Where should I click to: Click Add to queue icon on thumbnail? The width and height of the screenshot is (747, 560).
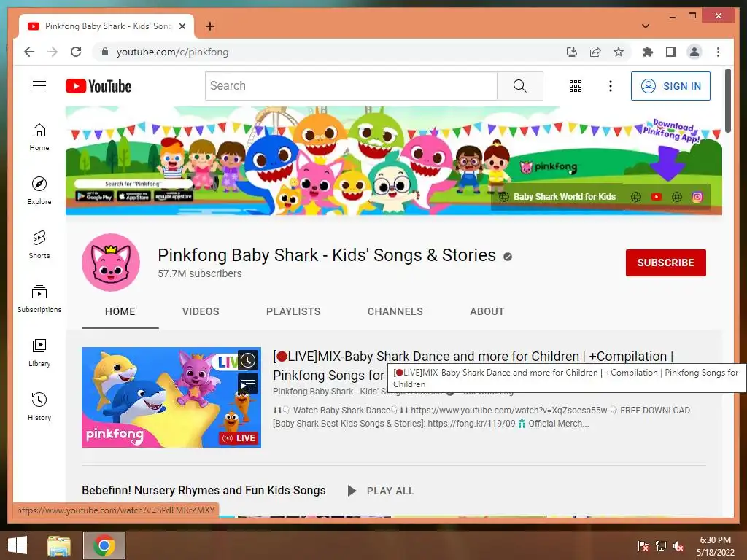(x=248, y=384)
